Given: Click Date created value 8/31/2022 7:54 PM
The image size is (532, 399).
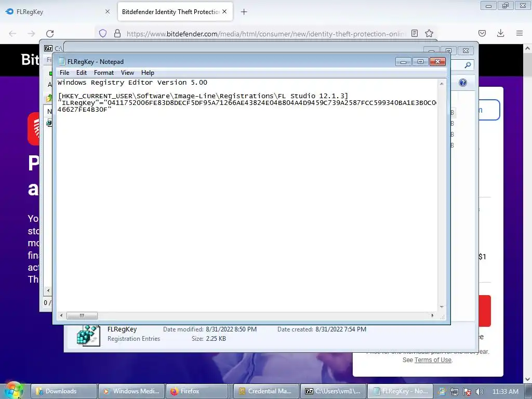Looking at the screenshot, I should point(341,329).
